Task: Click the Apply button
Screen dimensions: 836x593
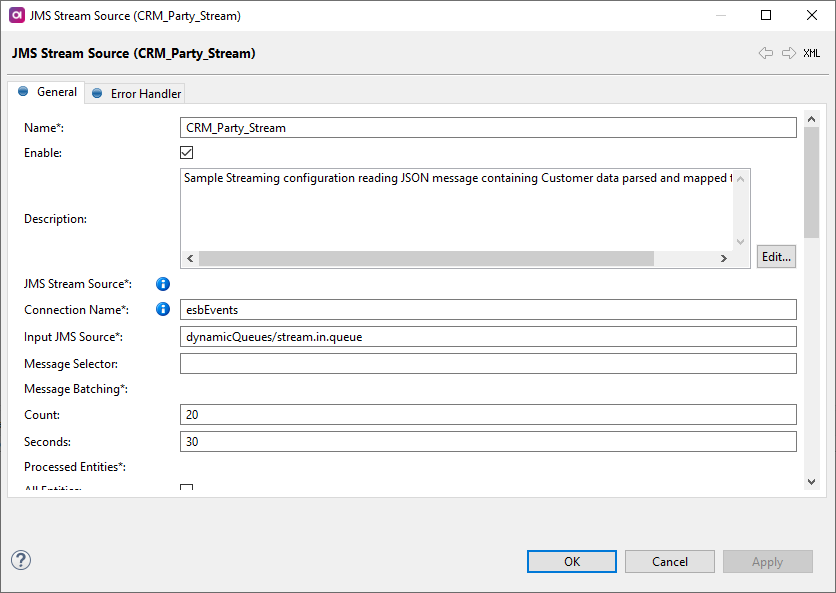Action: click(767, 561)
